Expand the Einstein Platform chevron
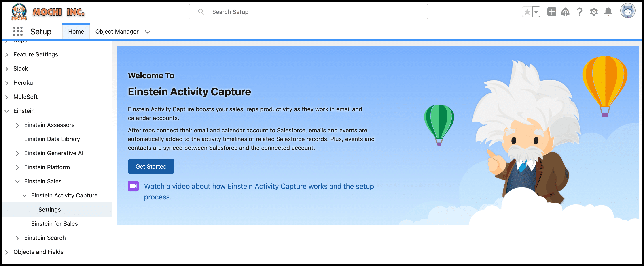This screenshot has height=266, width=644. tap(17, 167)
